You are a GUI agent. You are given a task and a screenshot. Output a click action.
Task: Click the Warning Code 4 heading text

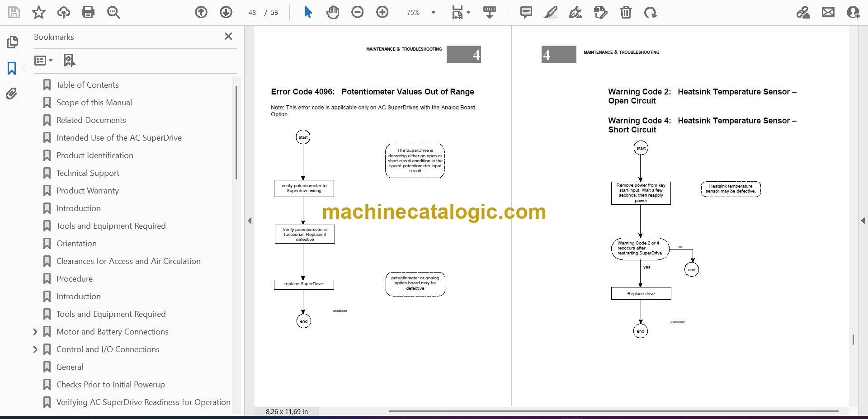pos(702,125)
